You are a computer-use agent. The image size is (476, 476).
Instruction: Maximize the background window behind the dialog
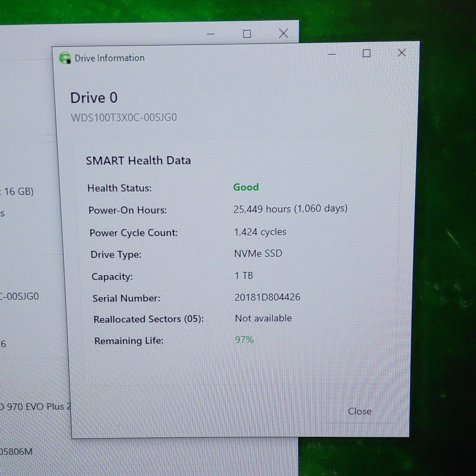click(247, 34)
